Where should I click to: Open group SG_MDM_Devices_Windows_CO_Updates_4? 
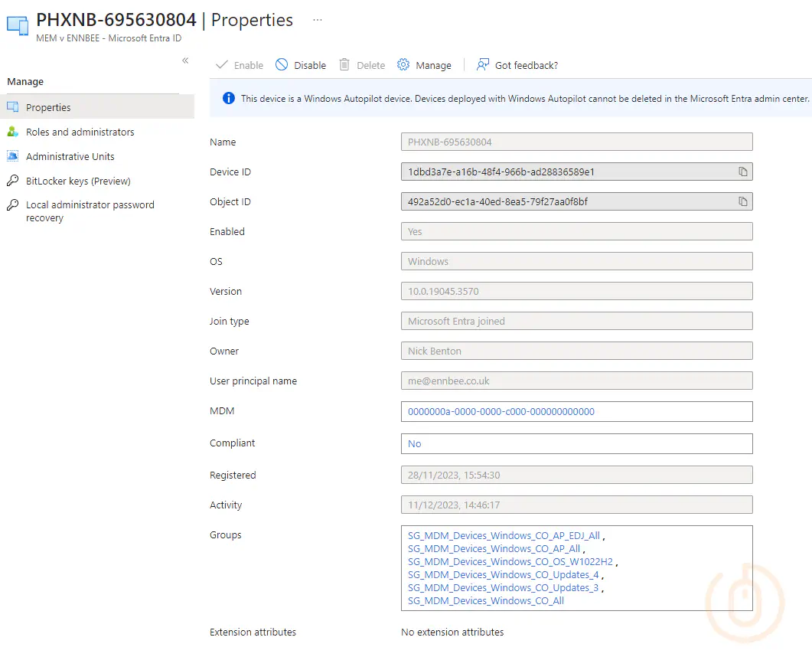[x=504, y=574]
